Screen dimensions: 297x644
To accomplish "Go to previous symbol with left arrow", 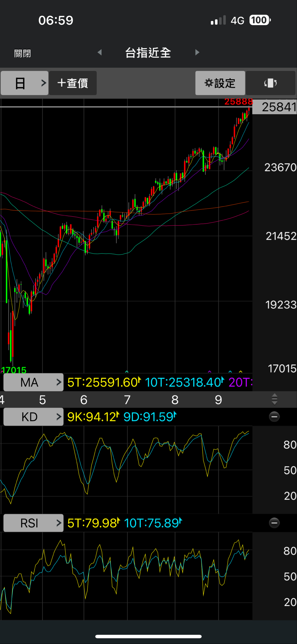I will [100, 52].
